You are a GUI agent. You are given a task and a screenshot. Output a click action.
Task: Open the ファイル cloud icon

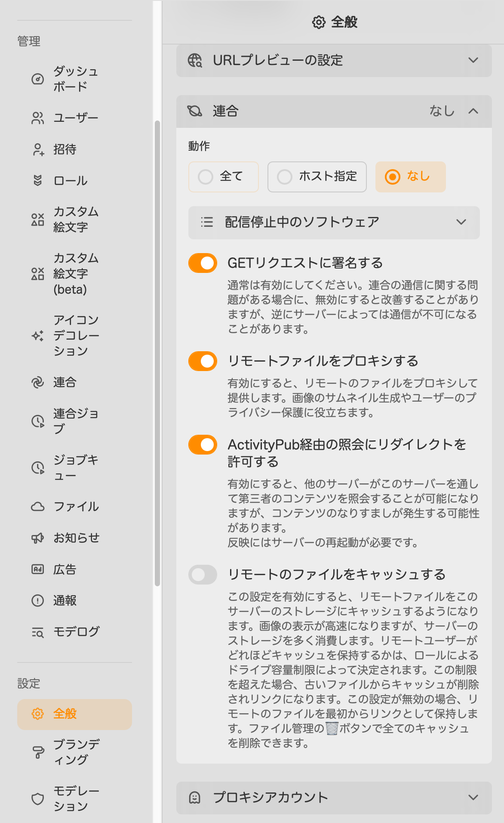point(38,507)
